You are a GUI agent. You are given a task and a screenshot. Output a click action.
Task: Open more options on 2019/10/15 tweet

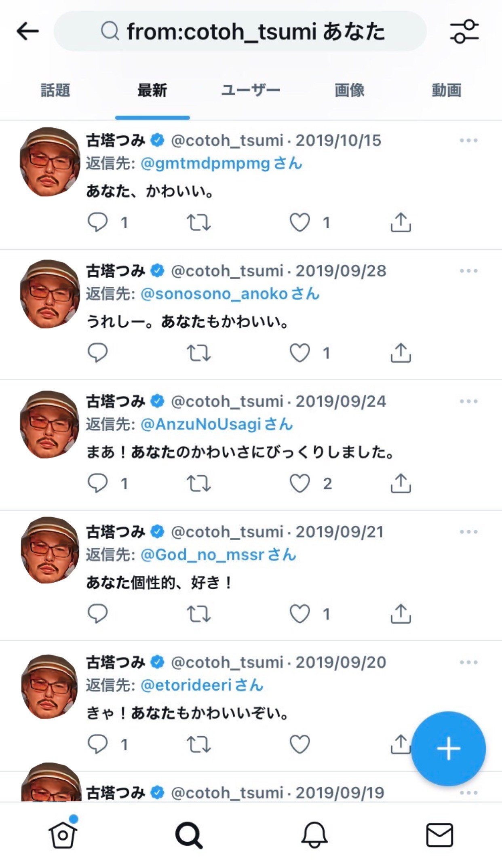pos(468,141)
